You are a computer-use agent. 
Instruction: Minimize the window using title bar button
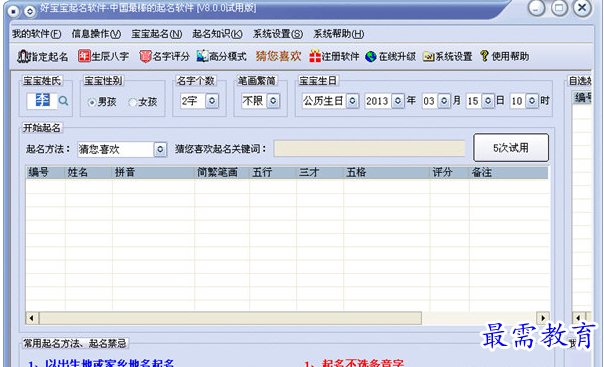(x=537, y=8)
